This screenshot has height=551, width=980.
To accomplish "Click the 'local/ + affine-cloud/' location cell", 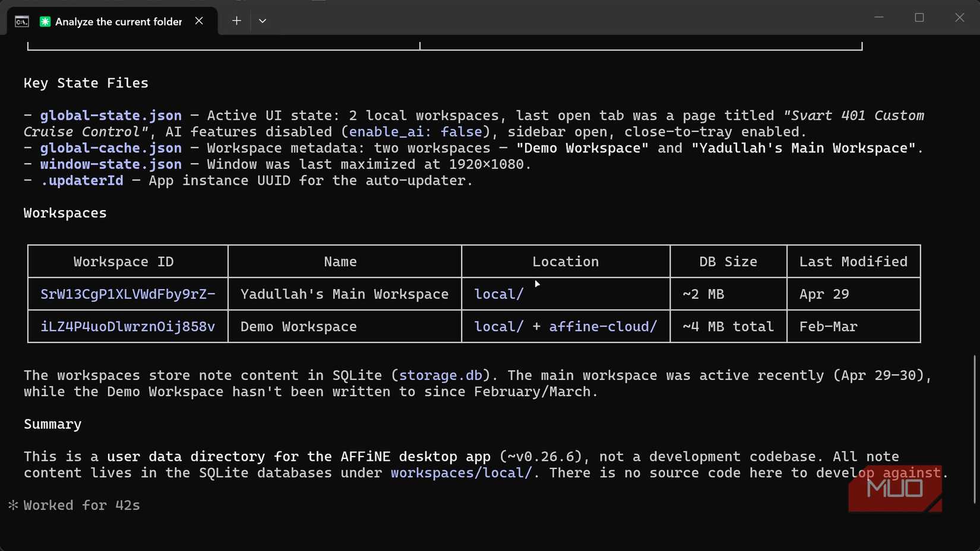I will pos(565,327).
